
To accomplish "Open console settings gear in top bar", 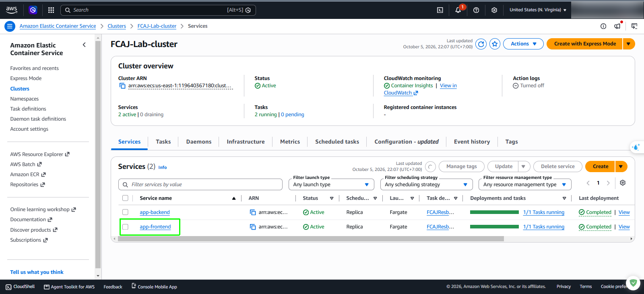I will point(494,10).
